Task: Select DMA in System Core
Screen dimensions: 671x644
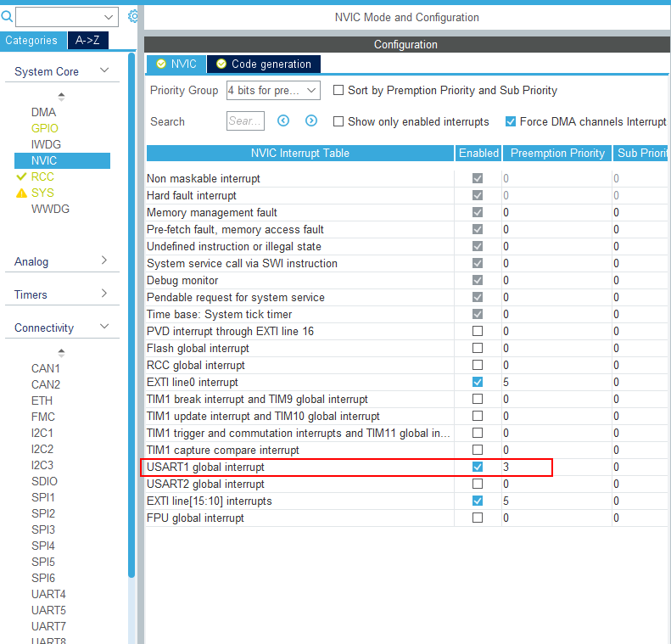Action: [43, 112]
